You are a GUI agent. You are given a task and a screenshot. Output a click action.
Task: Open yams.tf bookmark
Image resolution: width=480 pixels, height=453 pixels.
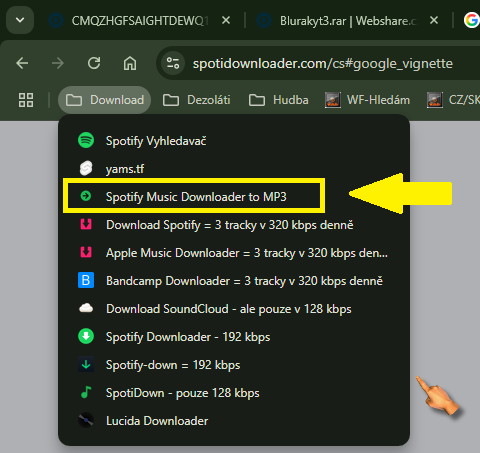tap(233, 169)
